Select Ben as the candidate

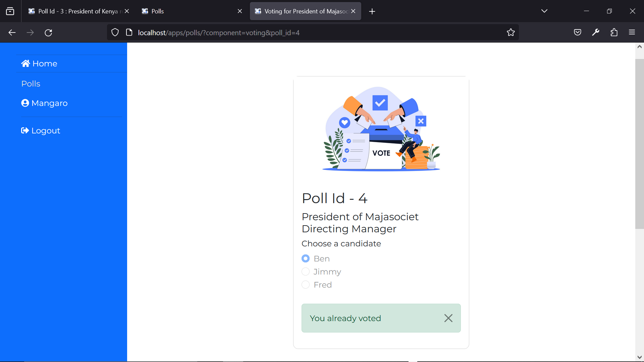click(x=305, y=258)
